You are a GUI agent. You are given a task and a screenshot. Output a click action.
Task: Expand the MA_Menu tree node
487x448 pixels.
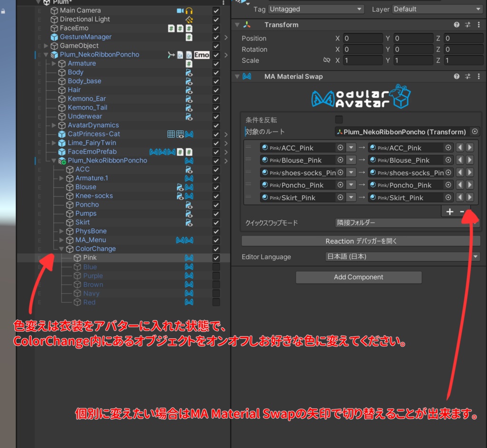coord(61,240)
